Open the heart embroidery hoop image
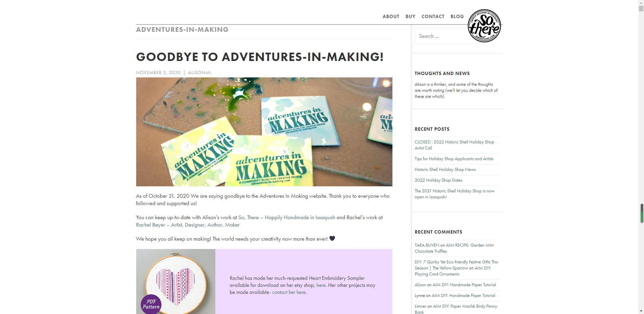644x314 pixels. 175,281
